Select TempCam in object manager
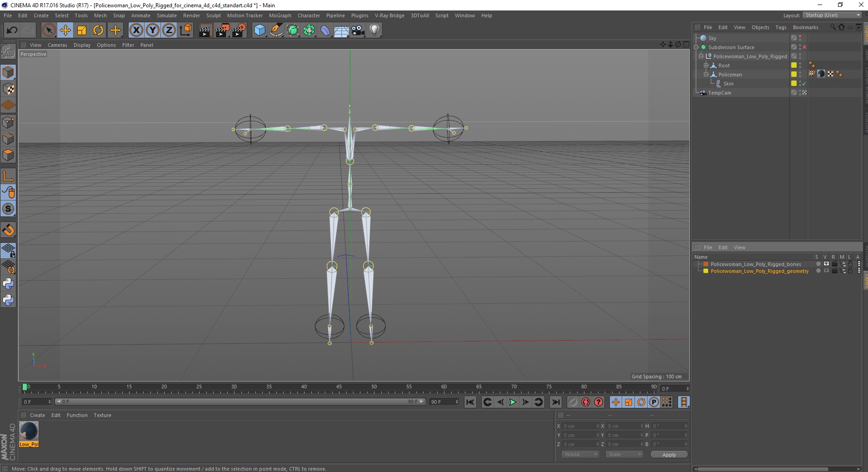868x472 pixels. tap(720, 93)
